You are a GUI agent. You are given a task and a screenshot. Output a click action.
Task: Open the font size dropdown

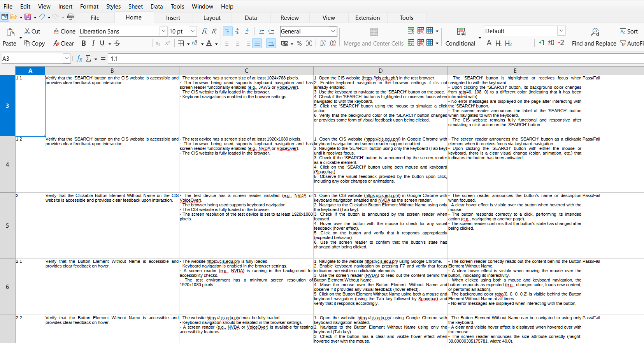coord(193,31)
